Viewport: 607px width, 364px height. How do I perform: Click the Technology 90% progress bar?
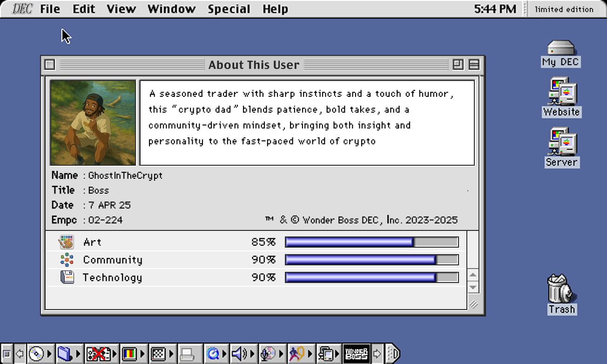click(x=371, y=277)
